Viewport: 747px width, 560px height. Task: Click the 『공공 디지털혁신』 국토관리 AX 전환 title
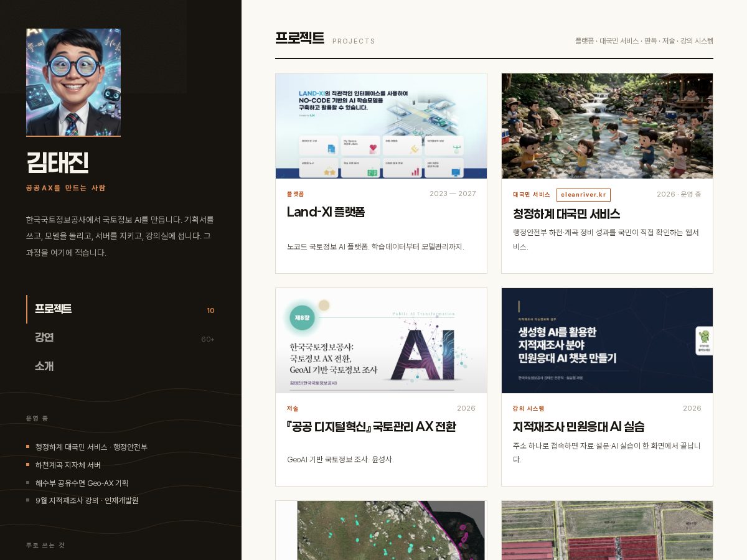(x=372, y=427)
